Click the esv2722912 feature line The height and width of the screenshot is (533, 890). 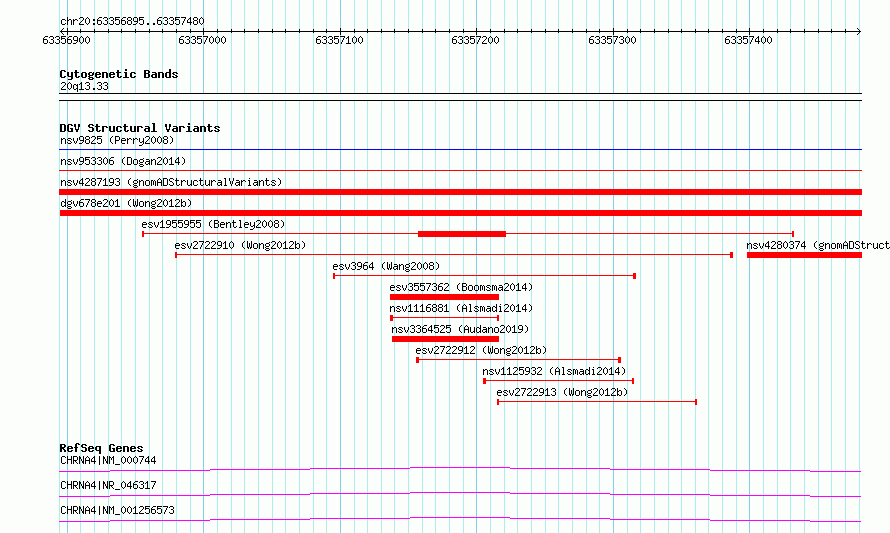tap(518, 360)
